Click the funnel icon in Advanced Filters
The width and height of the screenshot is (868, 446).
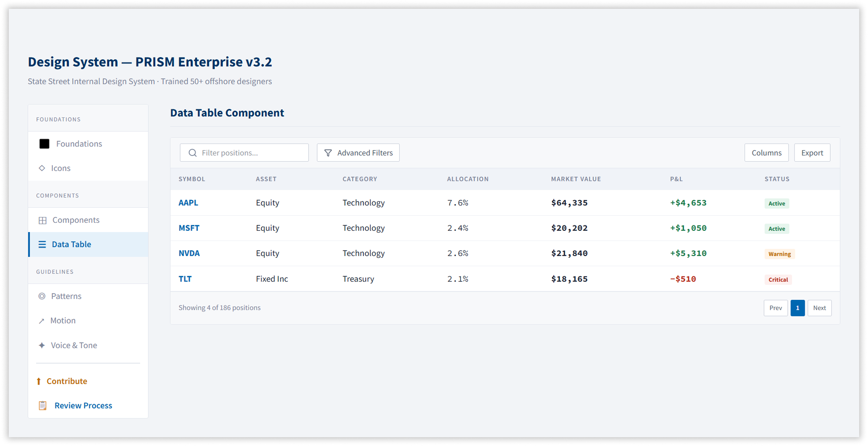coord(328,153)
